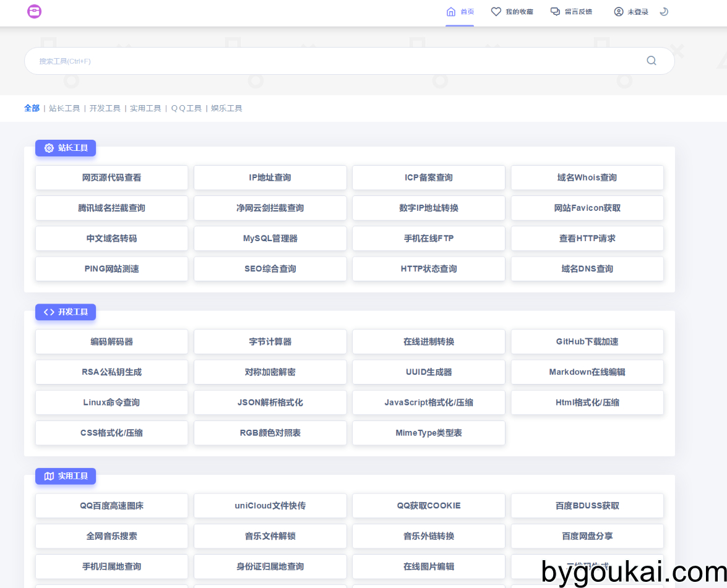727x588 pixels.
Task: Open 网页源代码查看 tool
Action: pos(112,177)
